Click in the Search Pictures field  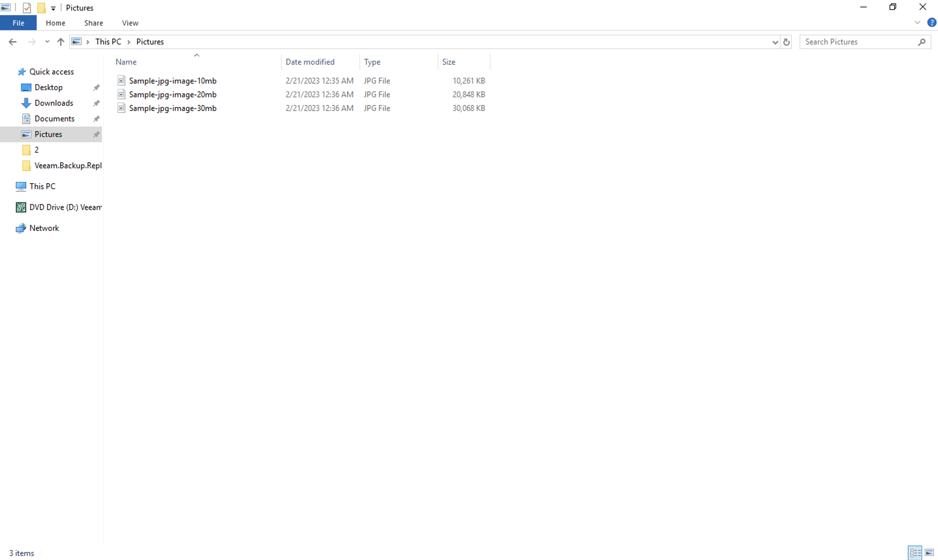[x=857, y=42]
